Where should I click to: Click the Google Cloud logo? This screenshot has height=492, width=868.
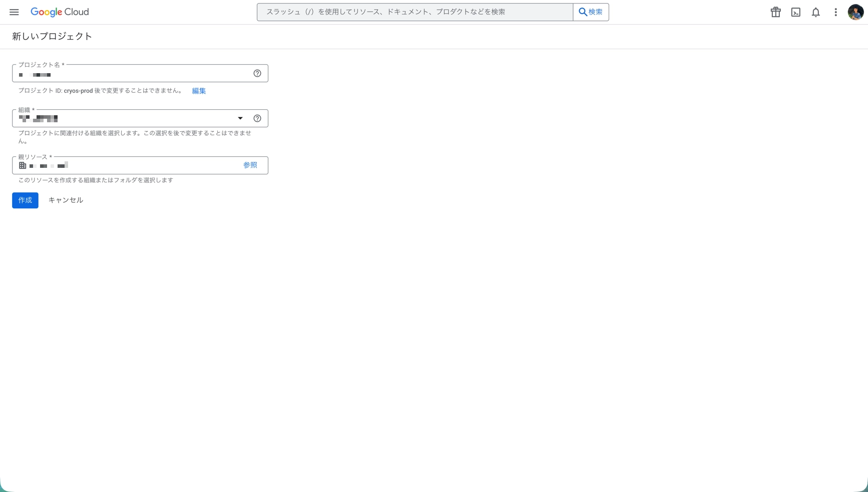[60, 12]
